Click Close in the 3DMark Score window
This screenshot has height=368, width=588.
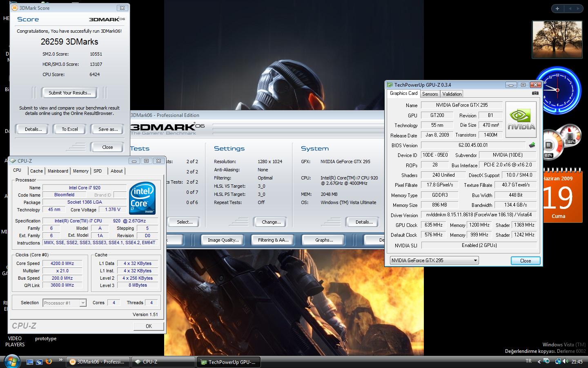pyautogui.click(x=107, y=147)
